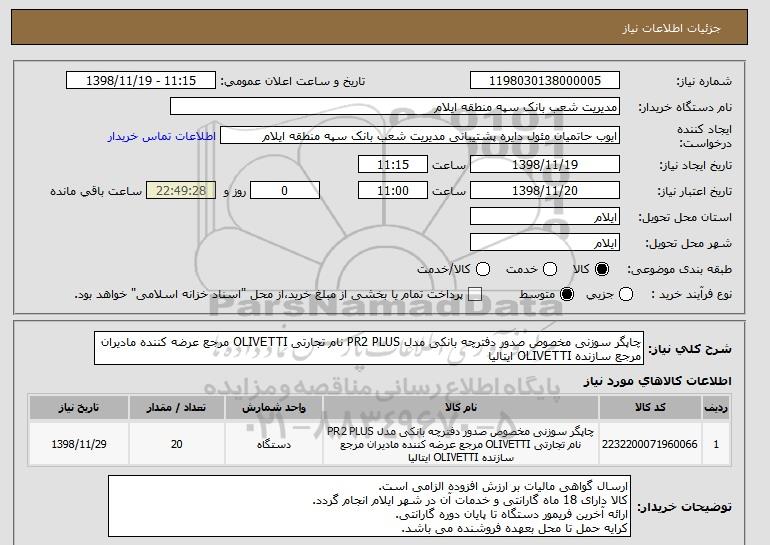Click the delivery province field ایلام

(545, 217)
